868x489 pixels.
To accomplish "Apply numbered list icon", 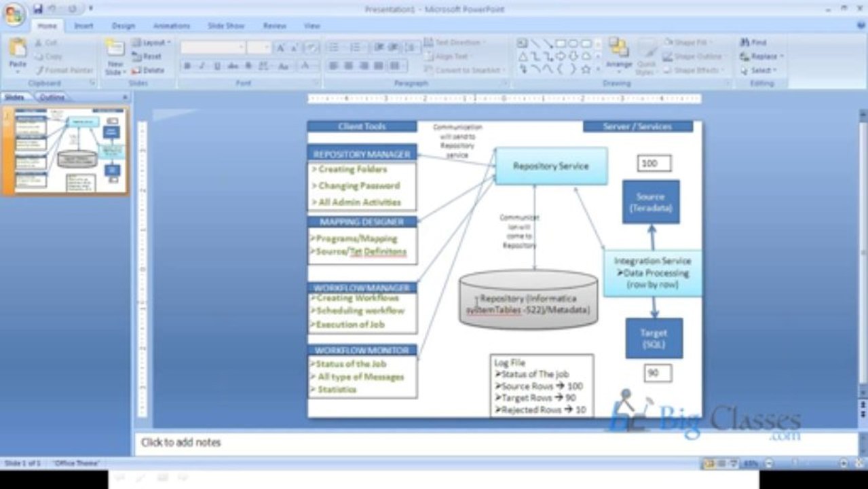I will click(356, 48).
